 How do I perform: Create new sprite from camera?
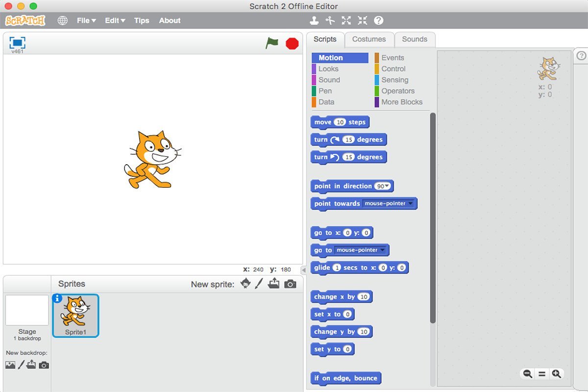tap(290, 284)
